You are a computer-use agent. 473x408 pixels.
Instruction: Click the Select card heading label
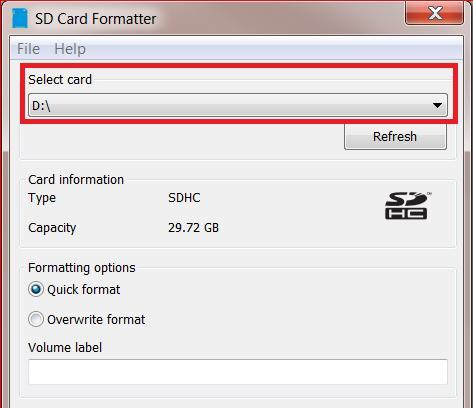click(x=60, y=80)
